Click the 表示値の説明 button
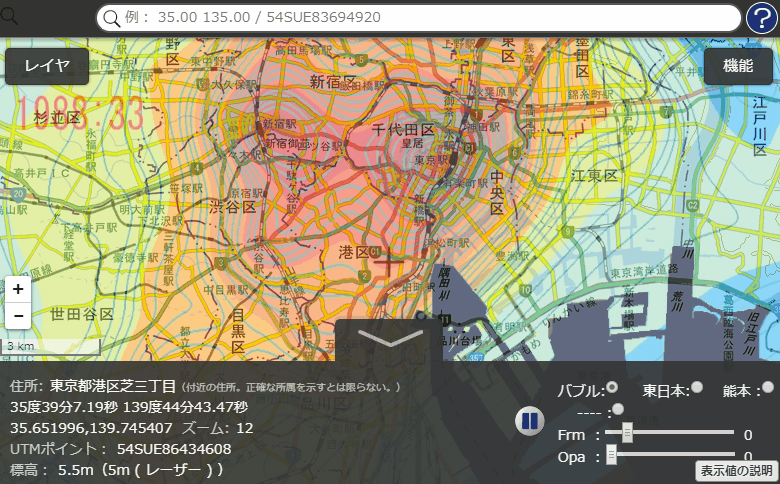Screen dimensions: 780x484 (x=736, y=470)
